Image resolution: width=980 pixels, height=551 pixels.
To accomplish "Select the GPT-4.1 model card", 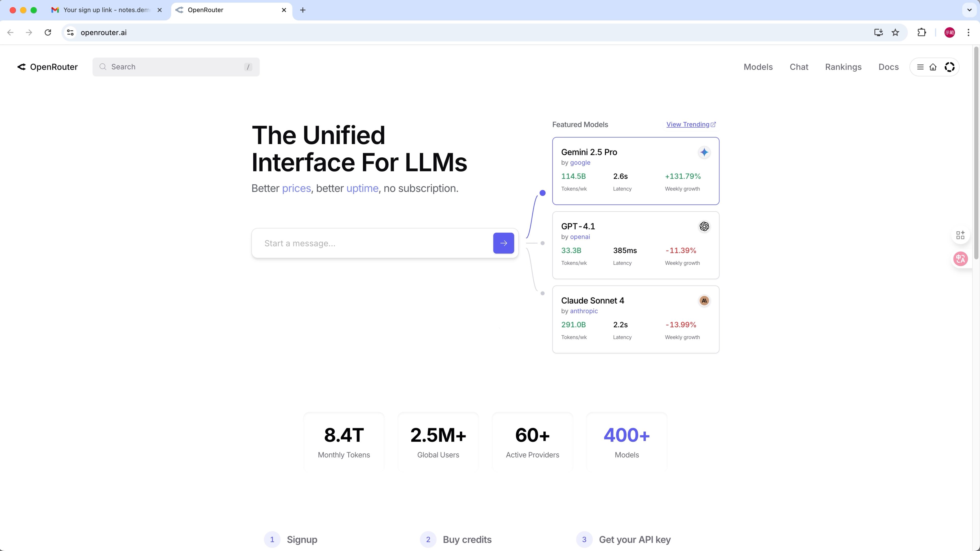I will (x=636, y=245).
